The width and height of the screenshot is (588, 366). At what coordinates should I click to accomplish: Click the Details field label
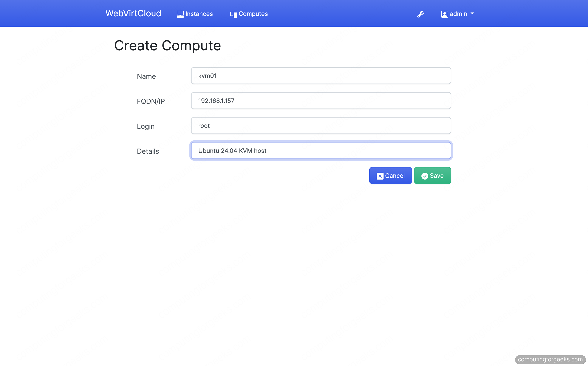pos(148,151)
